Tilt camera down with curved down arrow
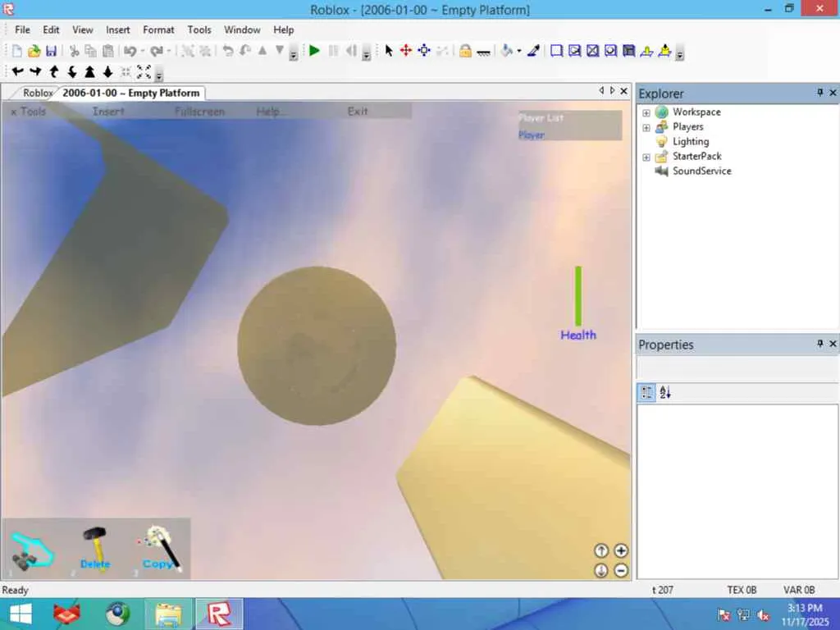This screenshot has width=840, height=630. (x=71, y=72)
